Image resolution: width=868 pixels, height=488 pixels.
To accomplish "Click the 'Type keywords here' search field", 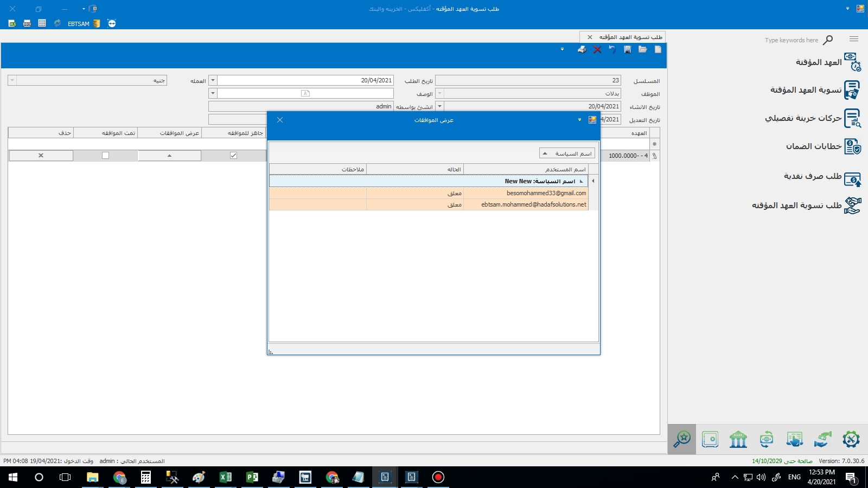I will pos(791,40).
